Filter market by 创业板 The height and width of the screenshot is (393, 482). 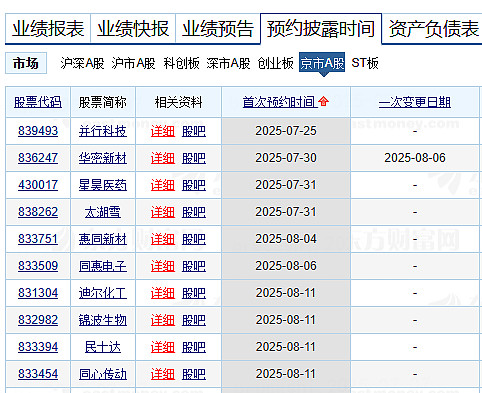(x=276, y=63)
